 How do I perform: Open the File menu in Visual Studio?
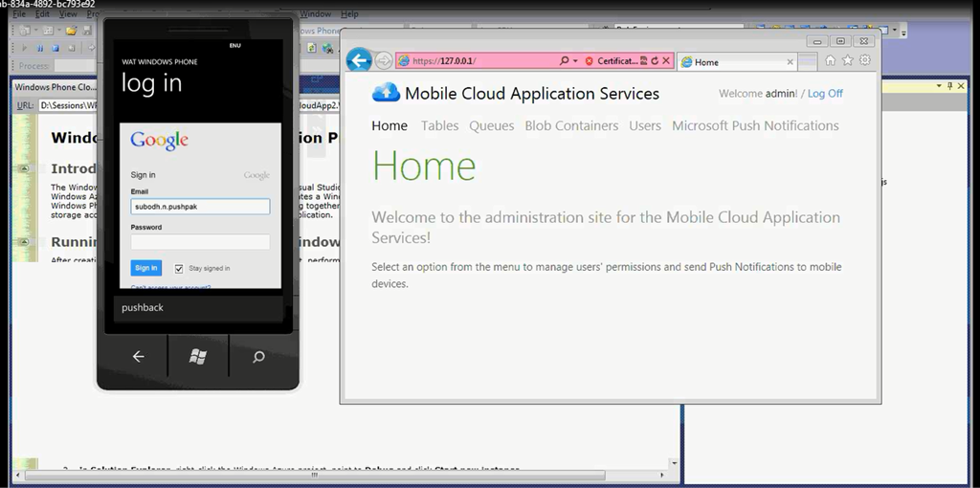pos(19,13)
